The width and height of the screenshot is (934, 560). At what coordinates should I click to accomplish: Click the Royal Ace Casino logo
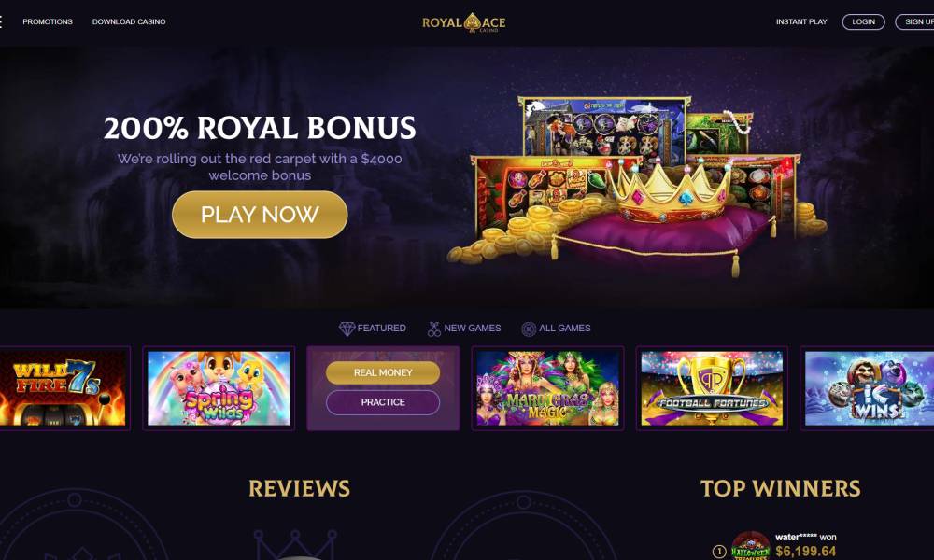tap(463, 22)
